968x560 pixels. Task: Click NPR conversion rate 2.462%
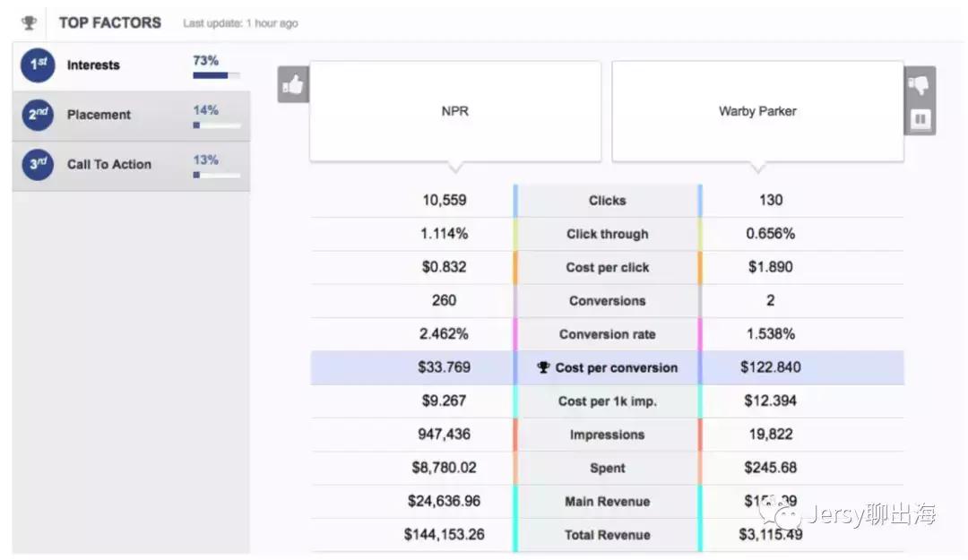pyautogui.click(x=445, y=333)
